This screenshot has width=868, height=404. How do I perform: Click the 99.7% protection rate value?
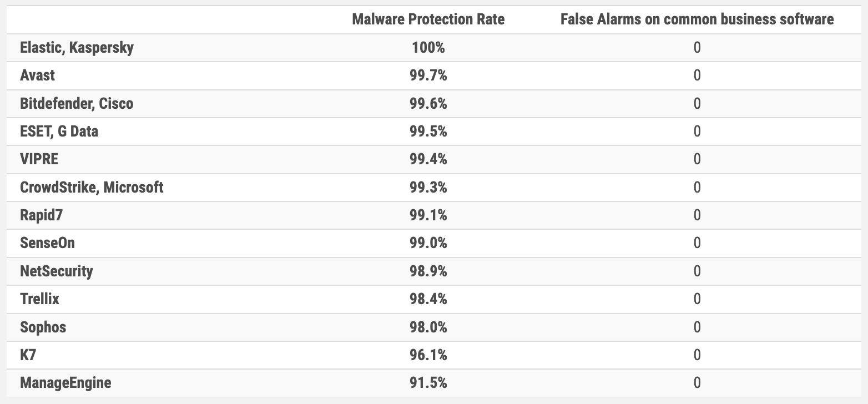[x=428, y=75]
